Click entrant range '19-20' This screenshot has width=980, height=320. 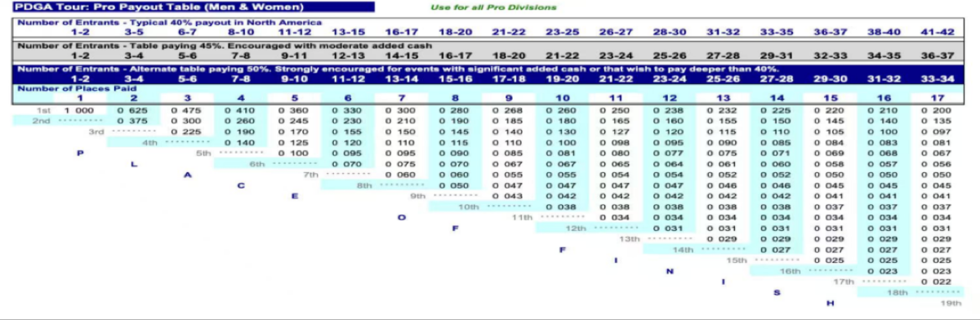coord(562,78)
